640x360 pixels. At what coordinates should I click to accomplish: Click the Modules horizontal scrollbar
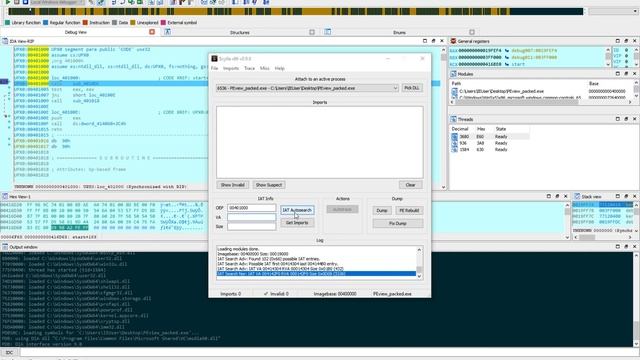(x=518, y=102)
